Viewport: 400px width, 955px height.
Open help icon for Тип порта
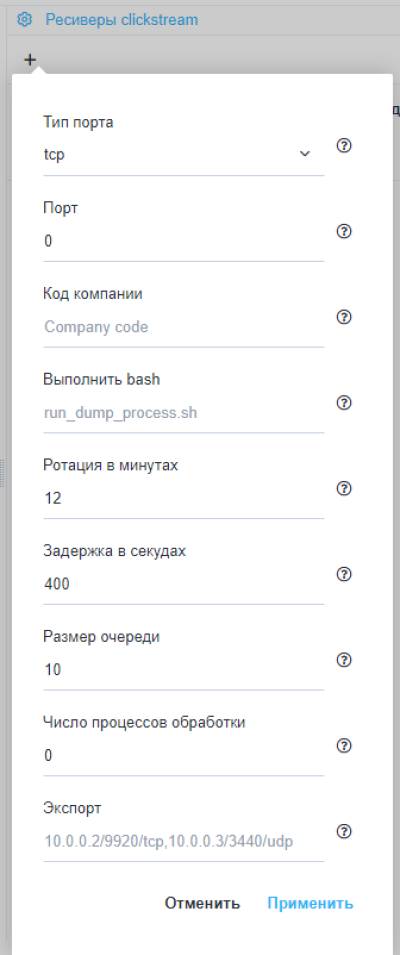pyautogui.click(x=345, y=146)
